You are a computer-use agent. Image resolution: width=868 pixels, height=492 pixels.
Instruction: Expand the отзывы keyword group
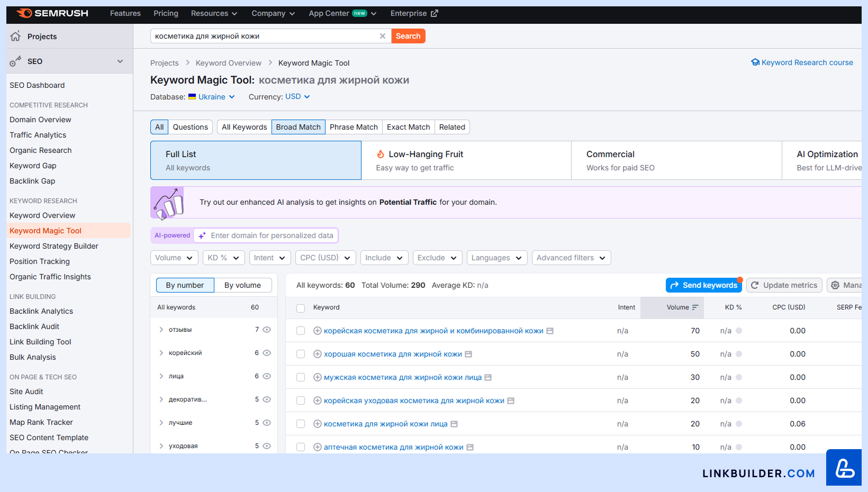pos(161,330)
